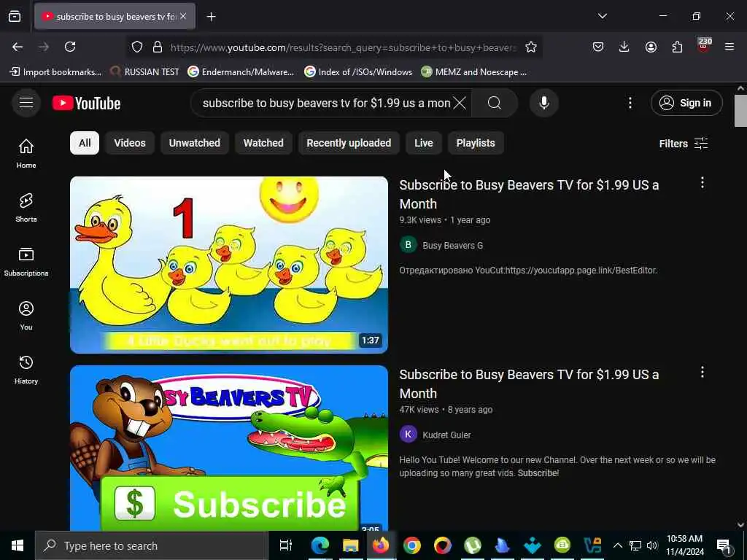Screen dimensions: 747x560
Task: Open a new browser tab
Action: tap(211, 17)
